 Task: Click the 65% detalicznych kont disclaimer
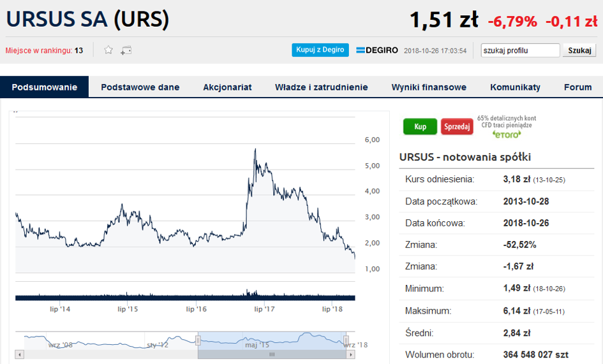(x=507, y=122)
